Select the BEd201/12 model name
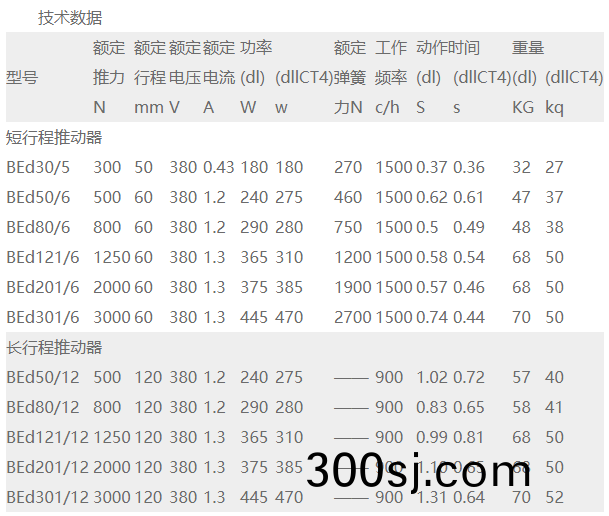The width and height of the screenshot is (609, 516). (46, 467)
